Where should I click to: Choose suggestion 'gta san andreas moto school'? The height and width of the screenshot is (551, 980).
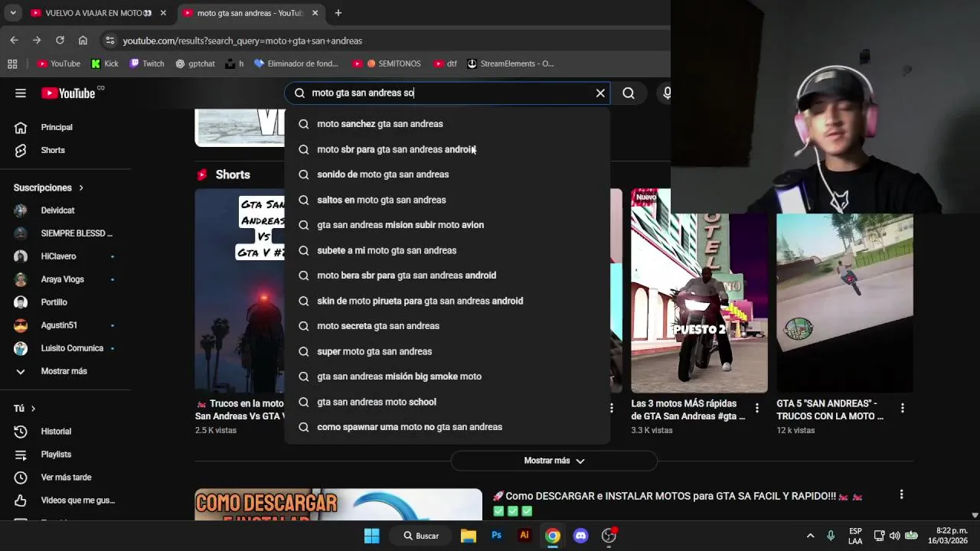(447, 402)
